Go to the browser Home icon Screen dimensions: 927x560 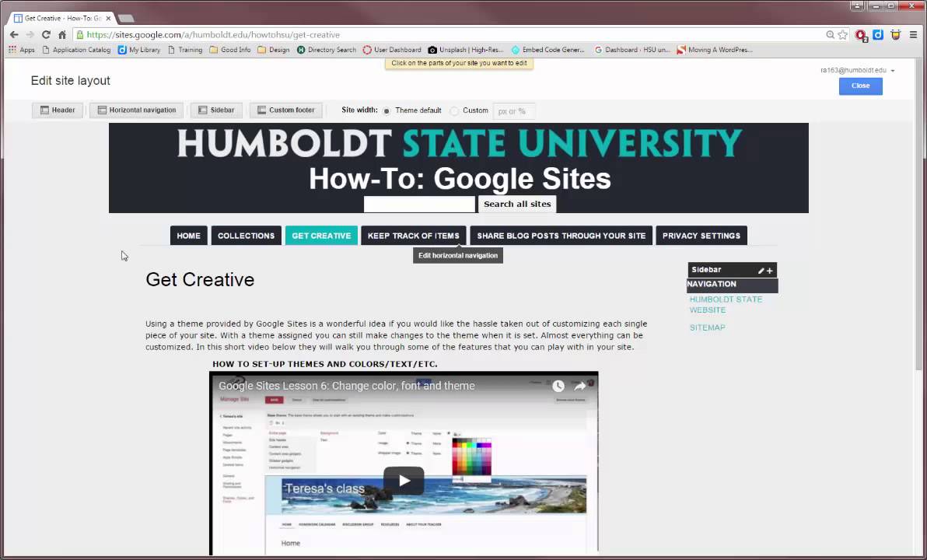click(x=62, y=35)
